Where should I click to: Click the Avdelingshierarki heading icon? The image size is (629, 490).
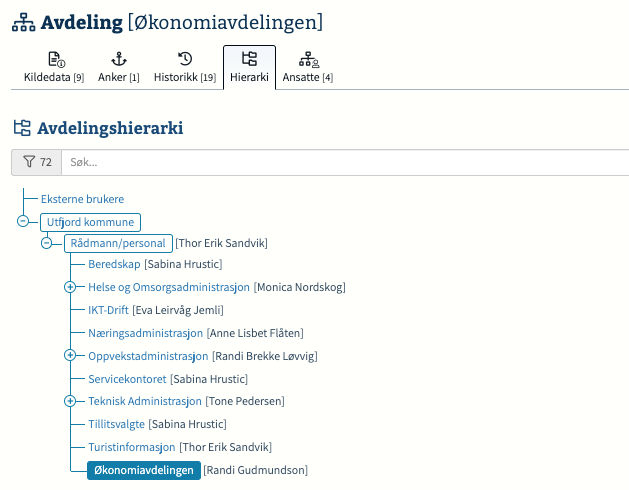[22, 128]
